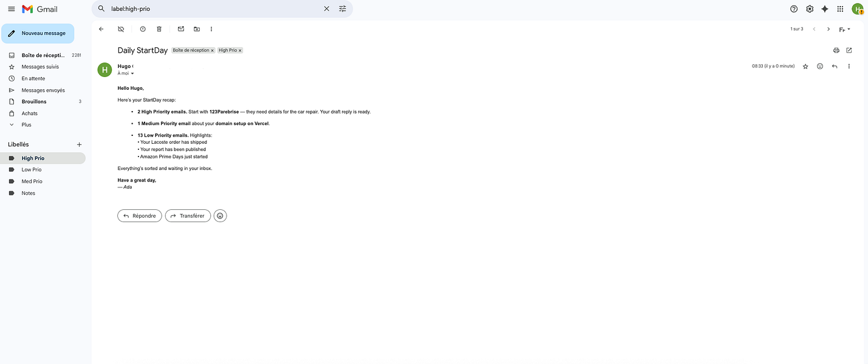Report the message as spam

click(x=143, y=29)
